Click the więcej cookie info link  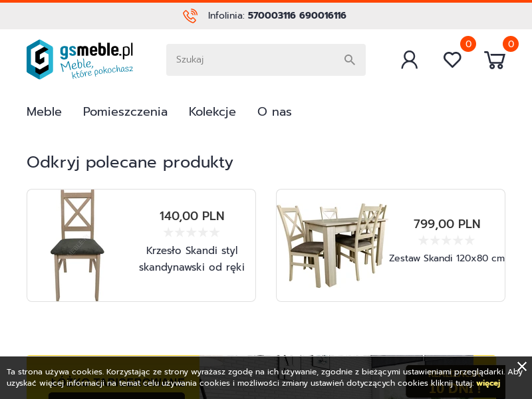(488, 383)
